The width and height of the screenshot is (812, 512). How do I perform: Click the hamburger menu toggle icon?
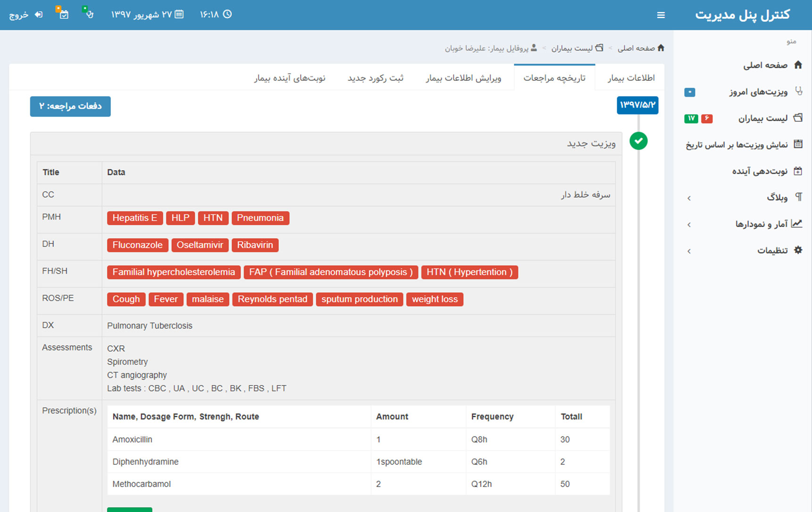[x=661, y=15]
